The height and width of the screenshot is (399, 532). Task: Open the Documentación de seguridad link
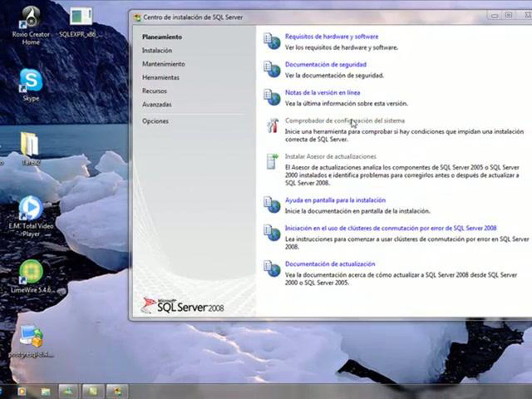click(x=326, y=64)
